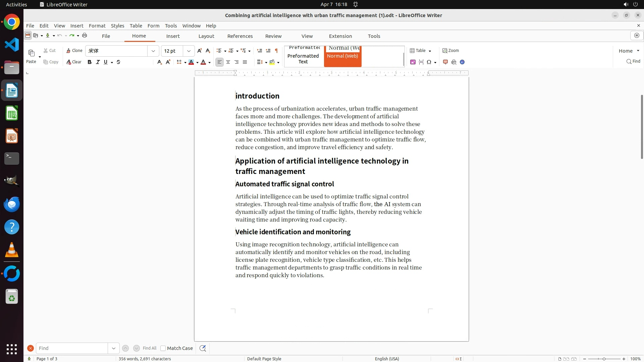
Task: Increase the font size
Action: (200, 51)
